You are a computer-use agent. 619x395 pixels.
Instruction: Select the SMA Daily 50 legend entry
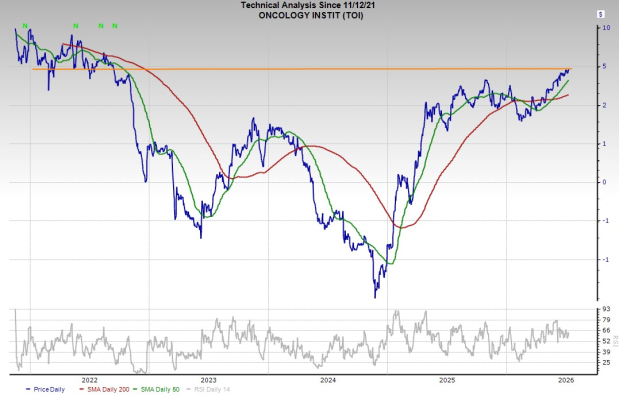(156, 389)
